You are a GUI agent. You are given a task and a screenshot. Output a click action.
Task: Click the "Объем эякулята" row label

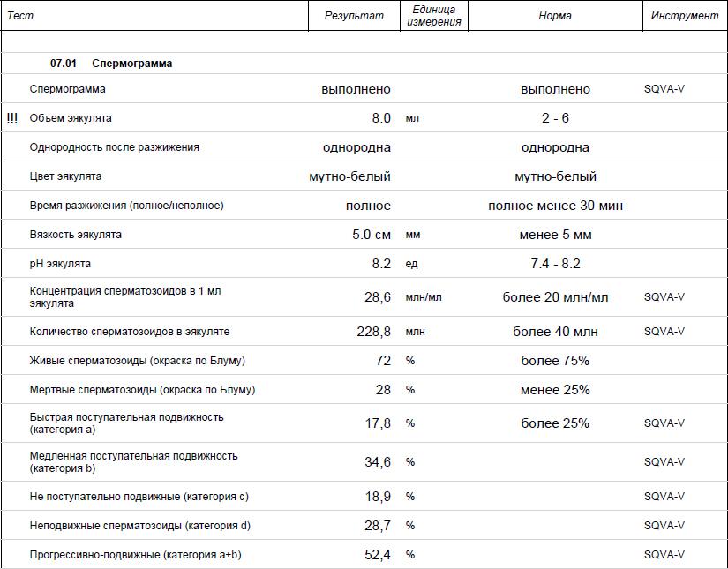point(71,118)
